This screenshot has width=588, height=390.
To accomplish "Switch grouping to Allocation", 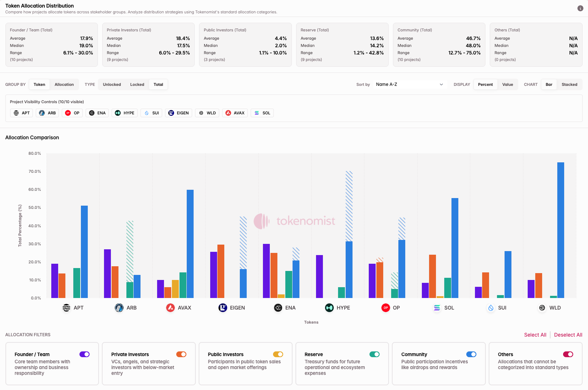I will click(x=64, y=84).
